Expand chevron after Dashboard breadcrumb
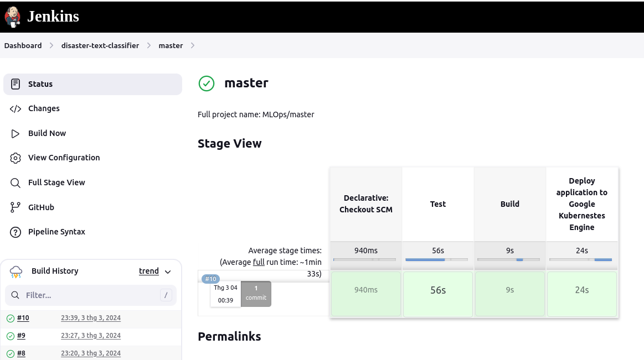The width and height of the screenshot is (644, 360). pyautogui.click(x=51, y=45)
